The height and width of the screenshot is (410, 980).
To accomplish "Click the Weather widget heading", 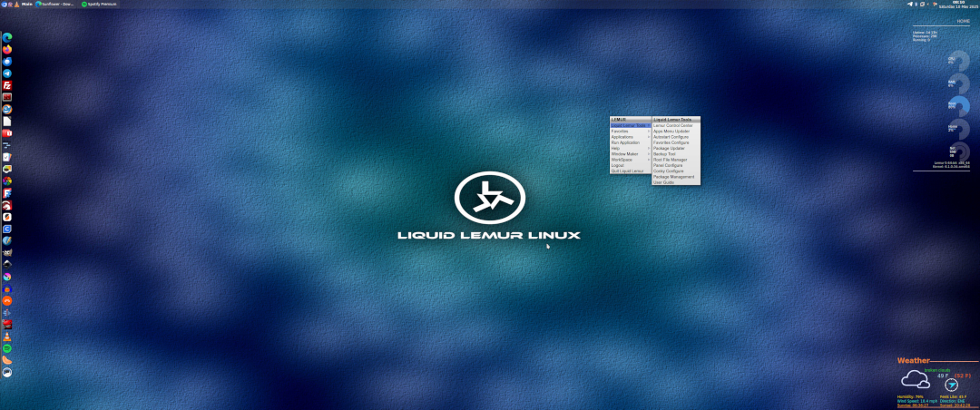I will pyautogui.click(x=914, y=361).
